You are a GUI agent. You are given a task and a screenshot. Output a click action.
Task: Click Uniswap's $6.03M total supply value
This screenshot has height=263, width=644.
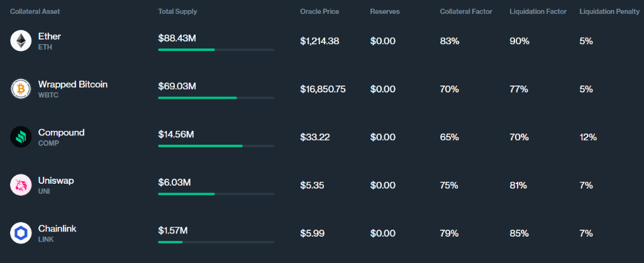coord(174,182)
